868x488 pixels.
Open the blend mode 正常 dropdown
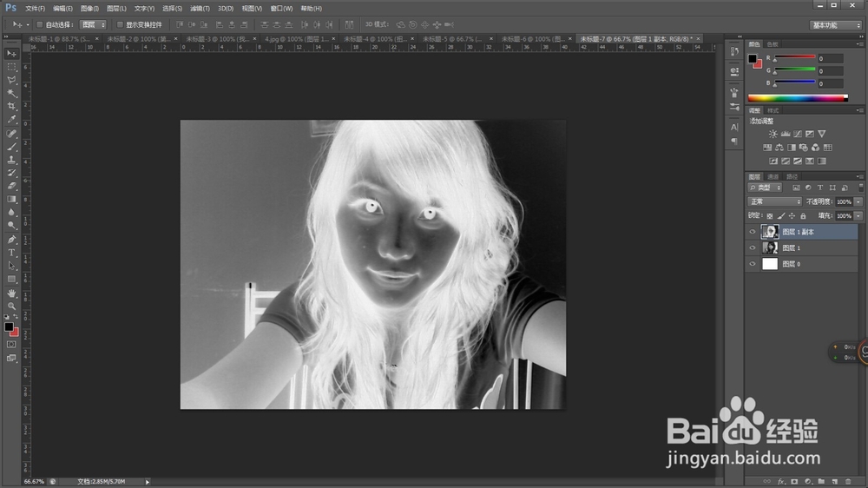point(774,201)
